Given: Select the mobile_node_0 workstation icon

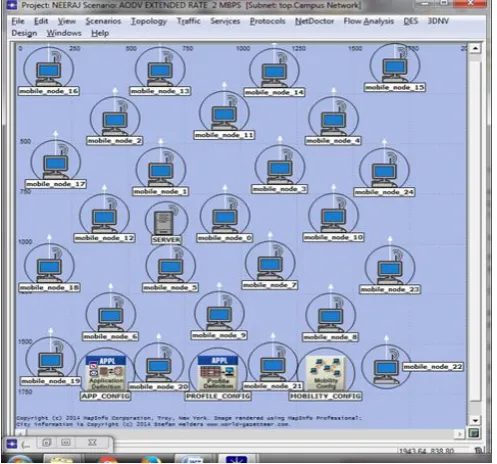Looking at the screenshot, I should [224, 220].
